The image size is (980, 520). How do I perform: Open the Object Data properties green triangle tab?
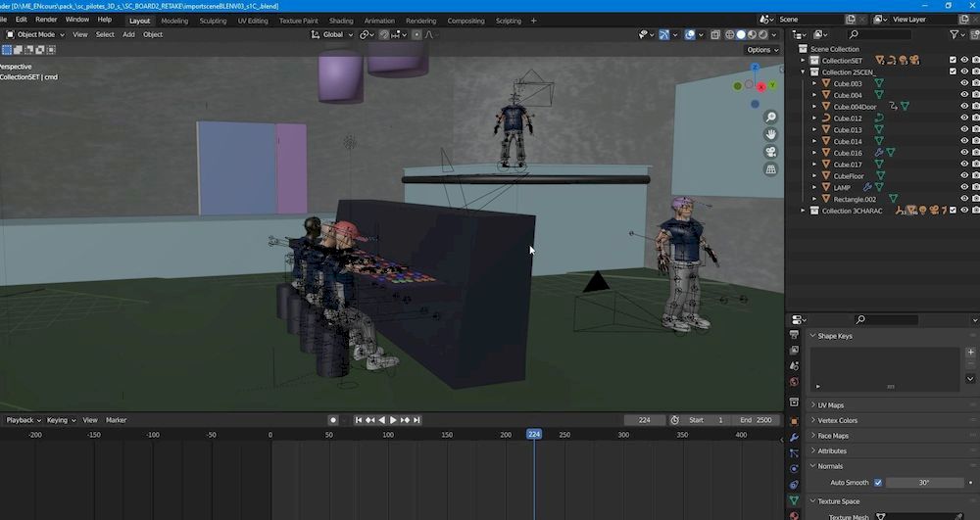pos(794,500)
